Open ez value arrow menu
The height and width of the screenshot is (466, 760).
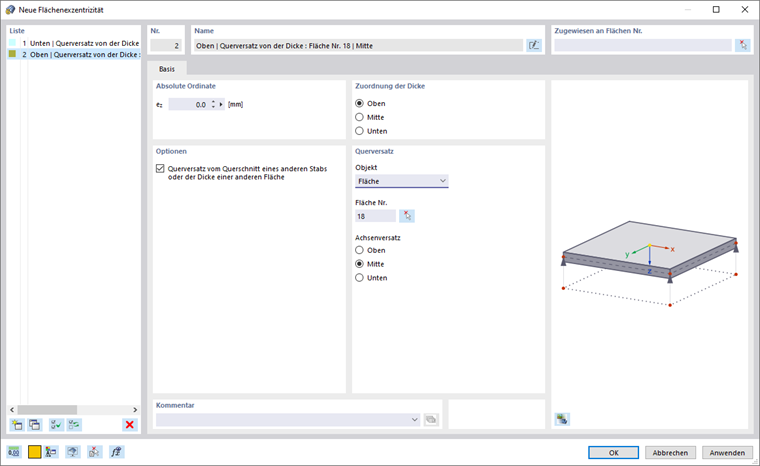(221, 104)
